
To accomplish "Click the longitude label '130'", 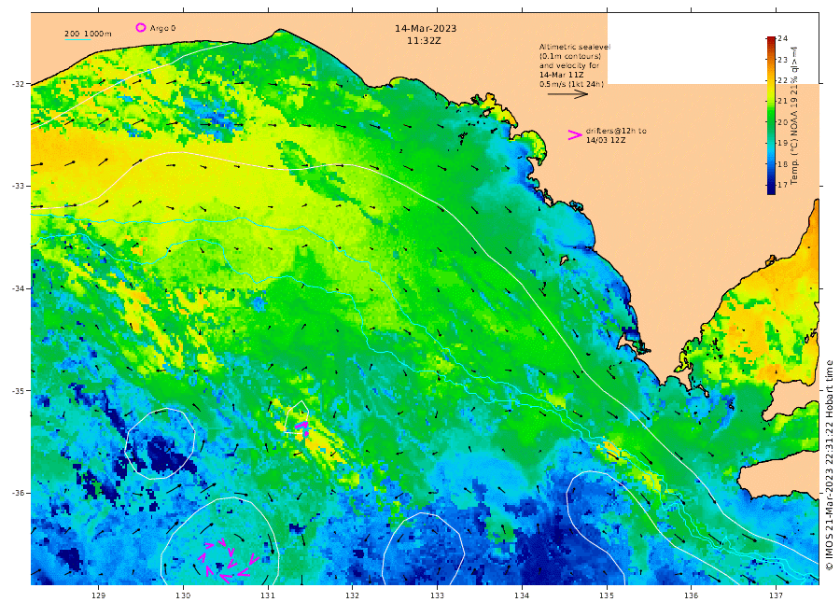I will (x=183, y=595).
